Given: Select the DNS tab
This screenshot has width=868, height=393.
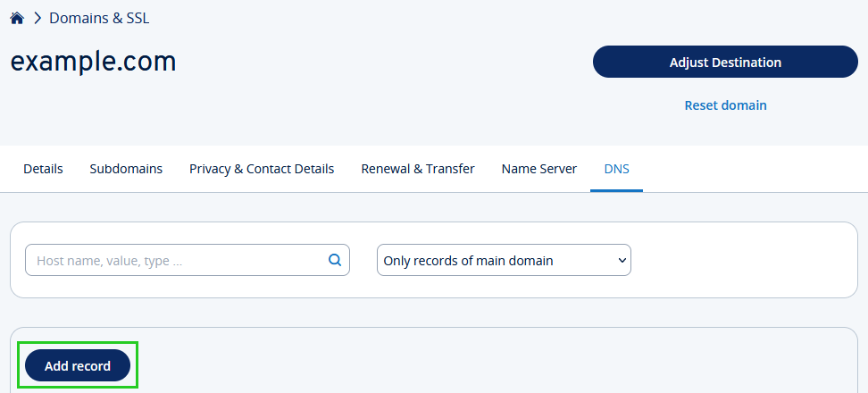Looking at the screenshot, I should click(616, 169).
